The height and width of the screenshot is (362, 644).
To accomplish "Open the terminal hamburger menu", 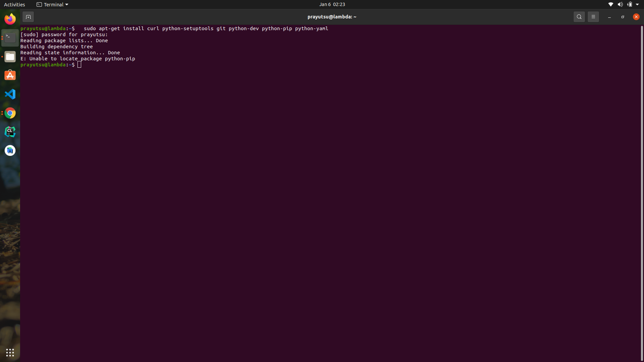I will (593, 17).
